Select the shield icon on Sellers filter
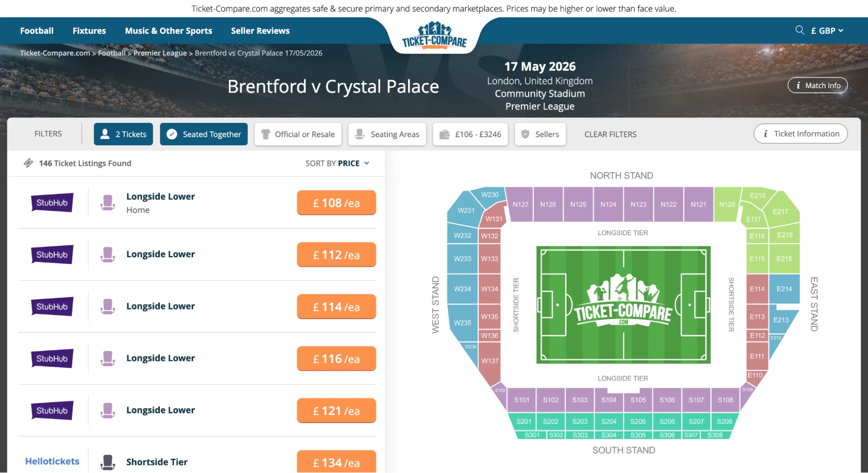The width and height of the screenshot is (868, 473). pyautogui.click(x=526, y=134)
